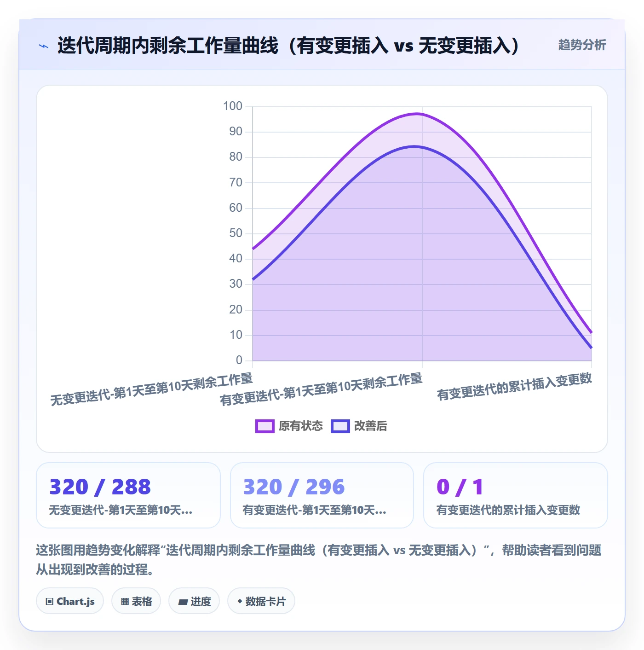
Task: Toggle the 原有状态 series via its legend label
Action: pos(301,426)
